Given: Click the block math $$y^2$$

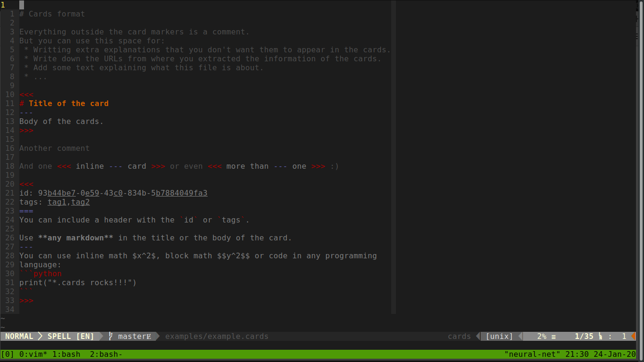Looking at the screenshot, I should coord(233,255).
